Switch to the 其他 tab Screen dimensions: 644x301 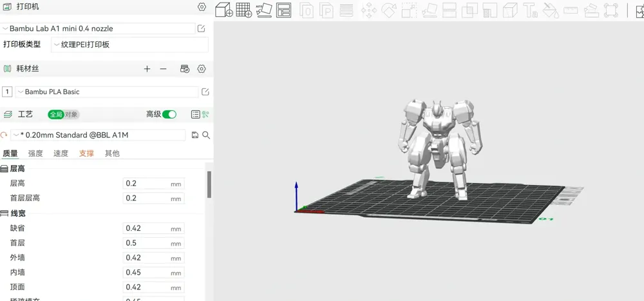(x=112, y=153)
